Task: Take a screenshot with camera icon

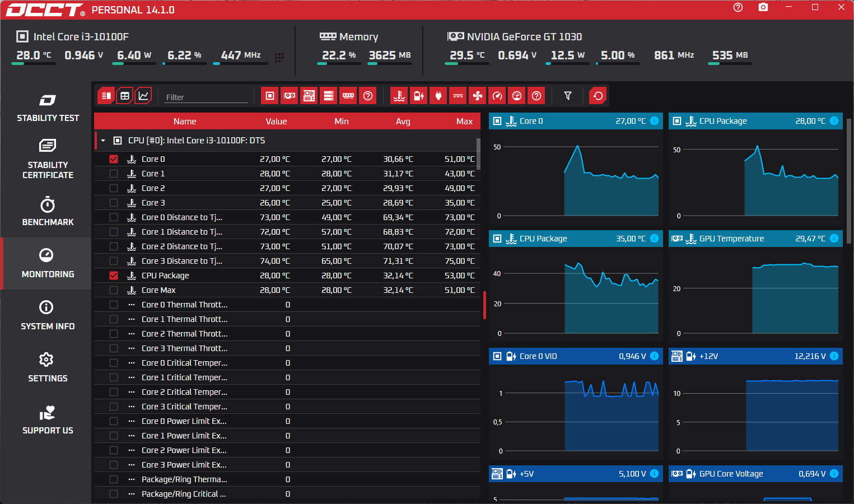Action: click(x=763, y=7)
